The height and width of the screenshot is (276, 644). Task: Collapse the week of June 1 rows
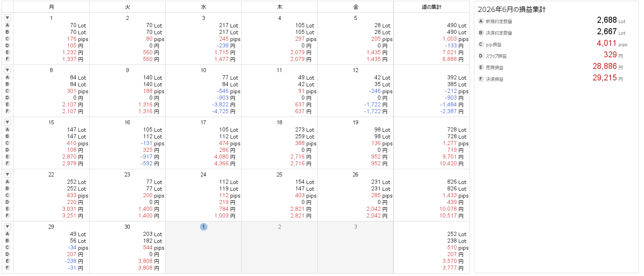click(x=8, y=18)
